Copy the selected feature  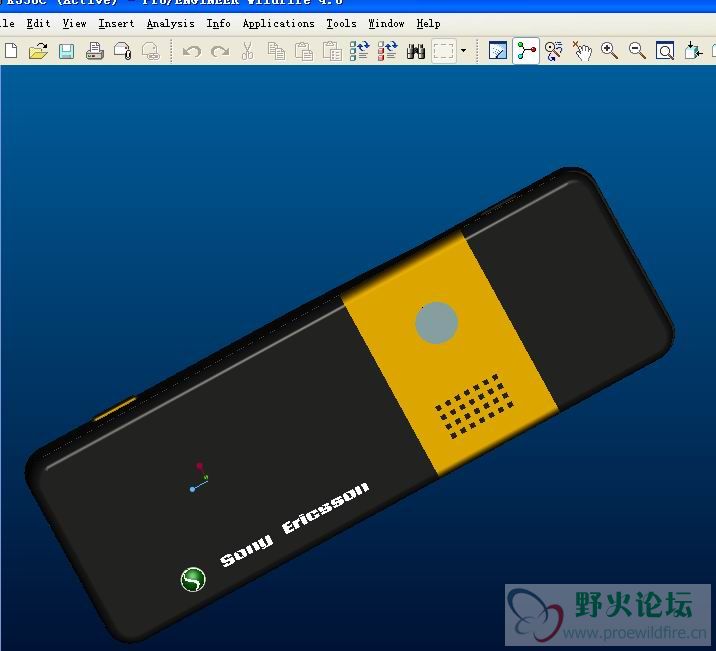(x=276, y=51)
